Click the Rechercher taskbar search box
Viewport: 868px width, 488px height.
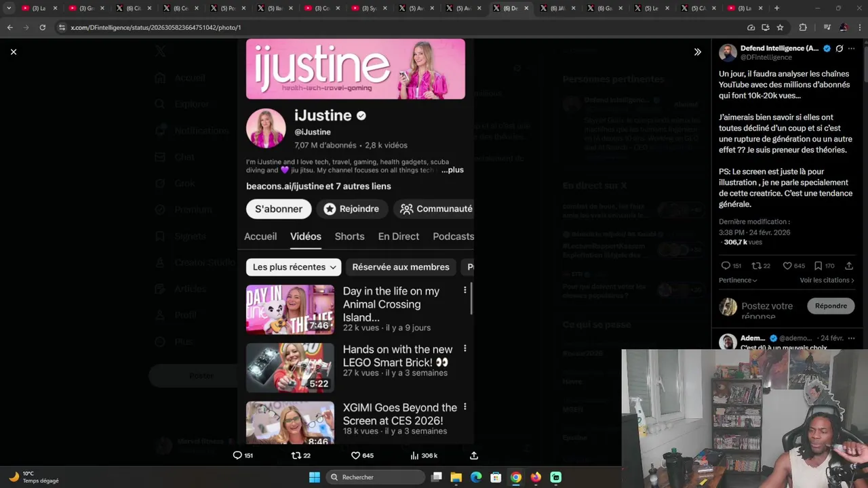(374, 477)
